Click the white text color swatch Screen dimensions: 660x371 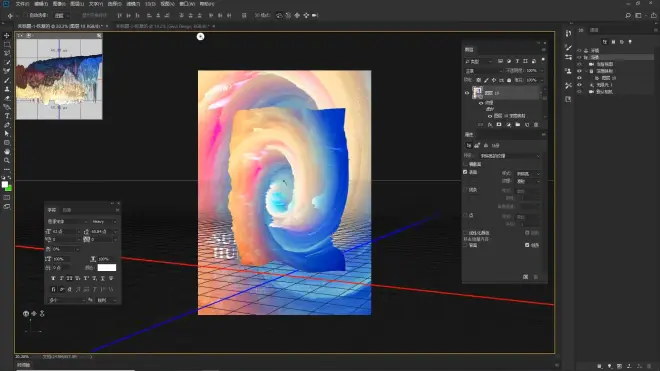[106, 267]
